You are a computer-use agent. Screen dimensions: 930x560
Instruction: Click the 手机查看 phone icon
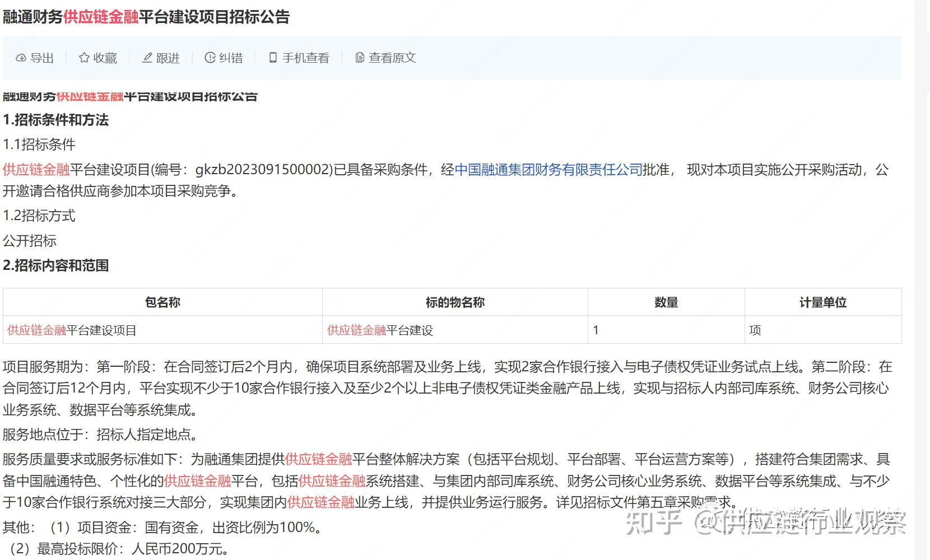(272, 57)
